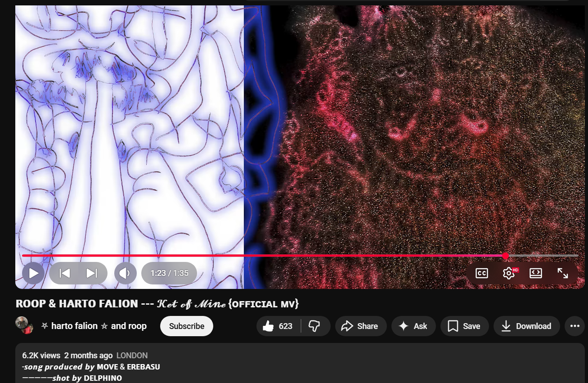This screenshot has width=588, height=383.
Task: Dislike the video
Action: coord(315,326)
